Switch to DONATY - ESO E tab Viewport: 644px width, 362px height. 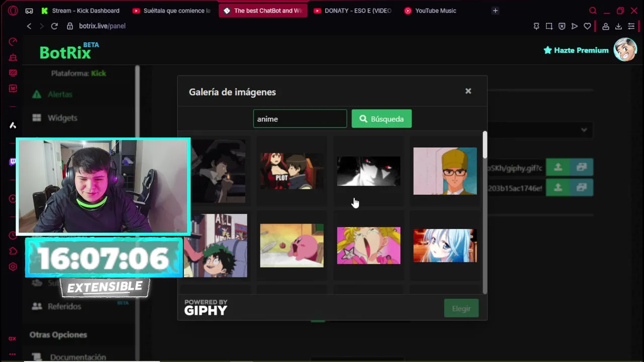tap(353, 11)
